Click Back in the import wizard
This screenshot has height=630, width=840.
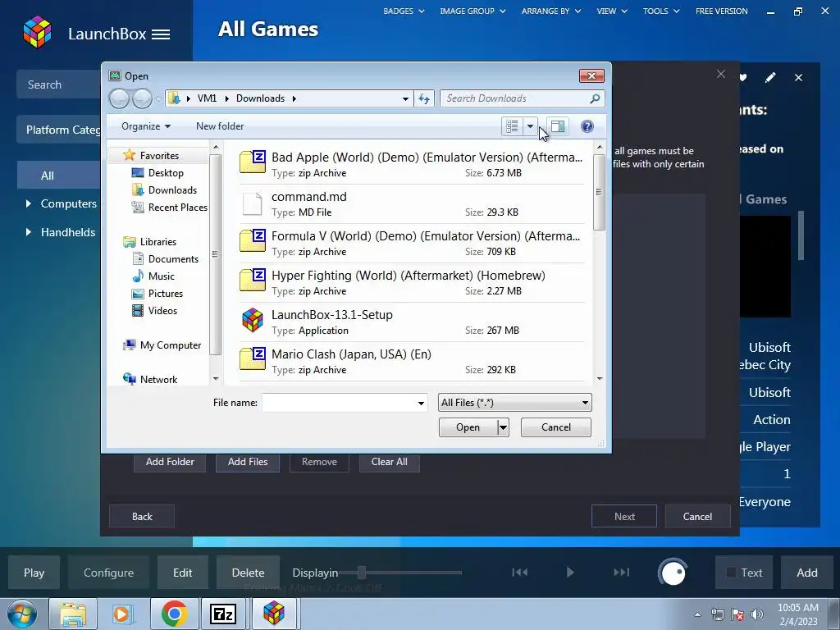[x=142, y=517]
